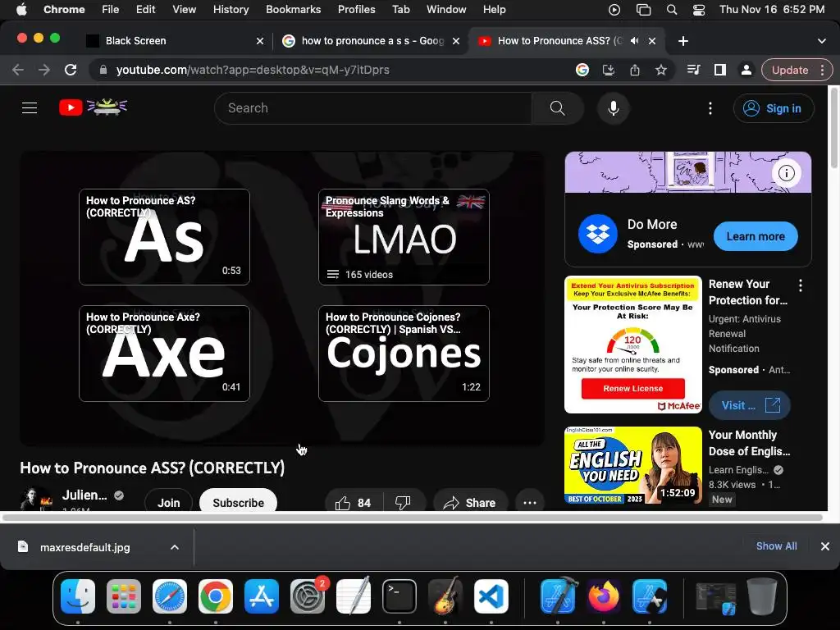Click the Sign in button
Image resolution: width=840 pixels, height=630 pixels.
(774, 108)
